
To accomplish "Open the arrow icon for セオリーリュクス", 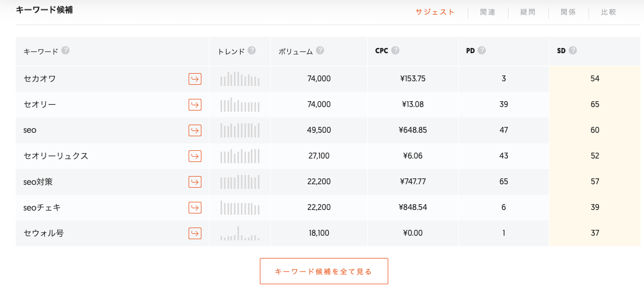I will click(x=195, y=156).
